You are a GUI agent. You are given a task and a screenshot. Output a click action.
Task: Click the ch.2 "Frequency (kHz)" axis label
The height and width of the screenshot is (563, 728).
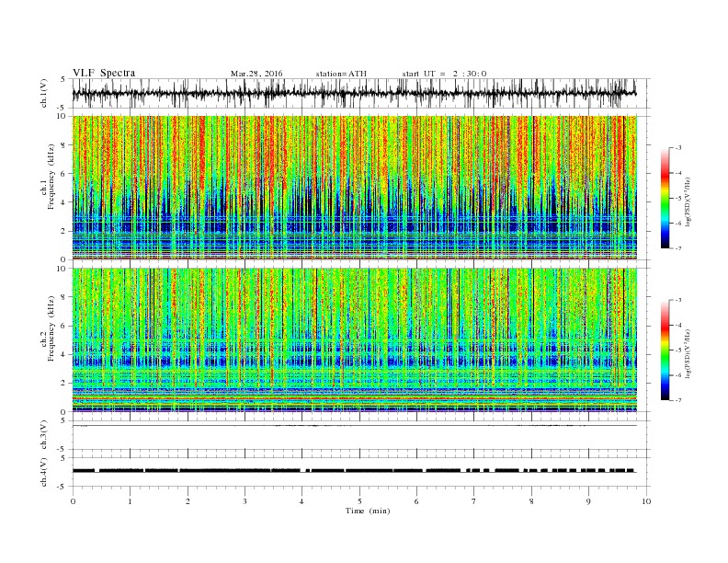(x=51, y=328)
